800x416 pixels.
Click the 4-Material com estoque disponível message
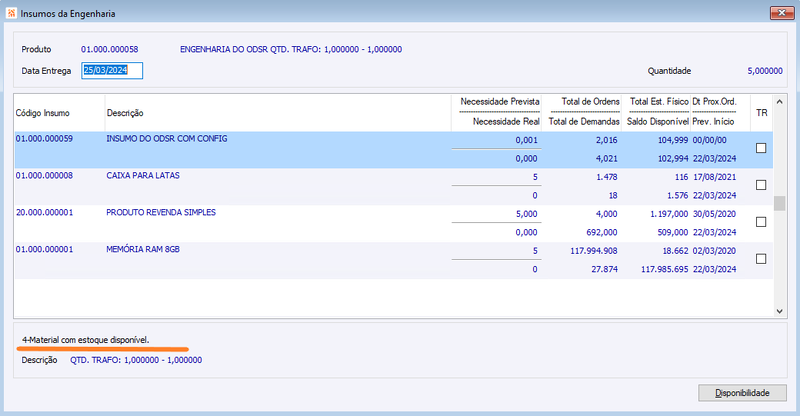(x=85, y=339)
